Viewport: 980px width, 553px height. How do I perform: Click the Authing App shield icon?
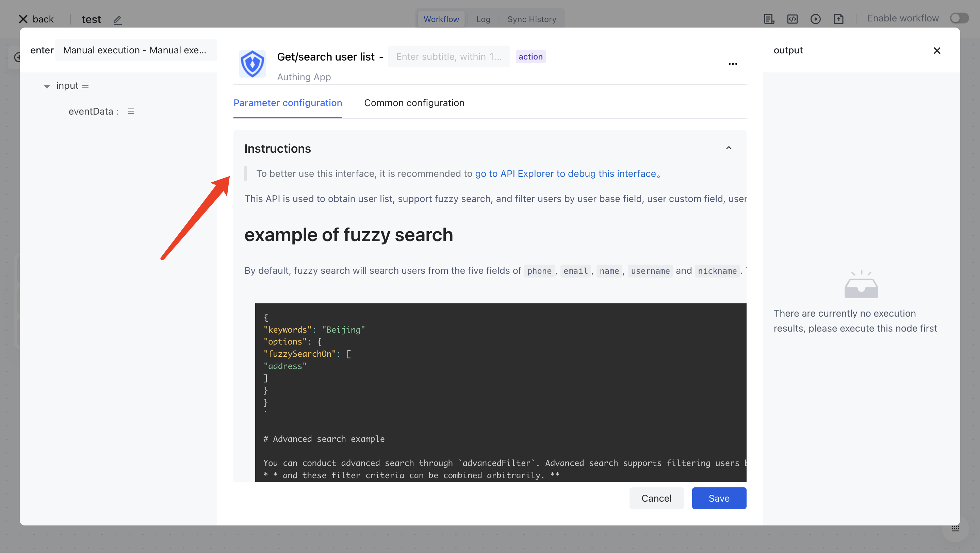click(252, 64)
